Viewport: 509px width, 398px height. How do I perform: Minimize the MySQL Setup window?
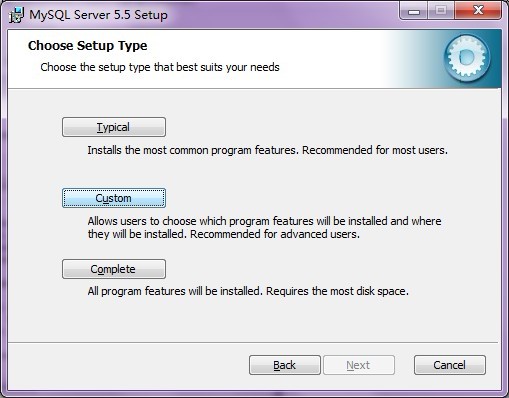coord(414,11)
